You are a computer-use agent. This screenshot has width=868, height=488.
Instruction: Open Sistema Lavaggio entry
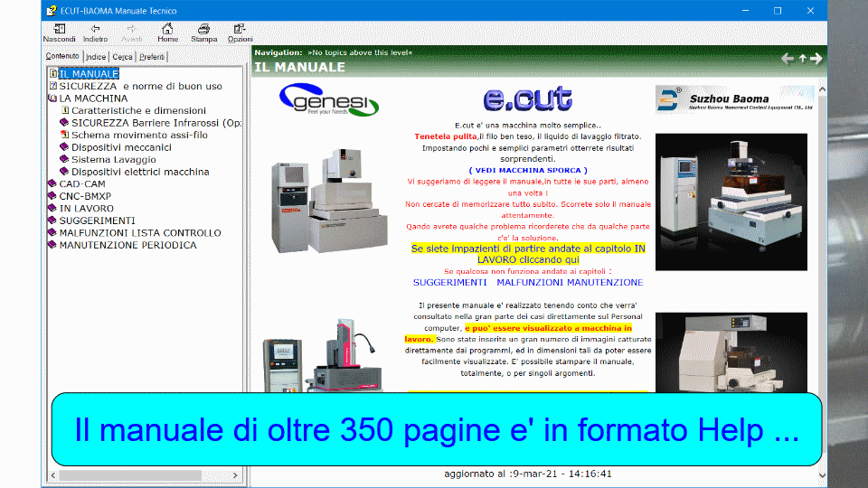pos(114,159)
